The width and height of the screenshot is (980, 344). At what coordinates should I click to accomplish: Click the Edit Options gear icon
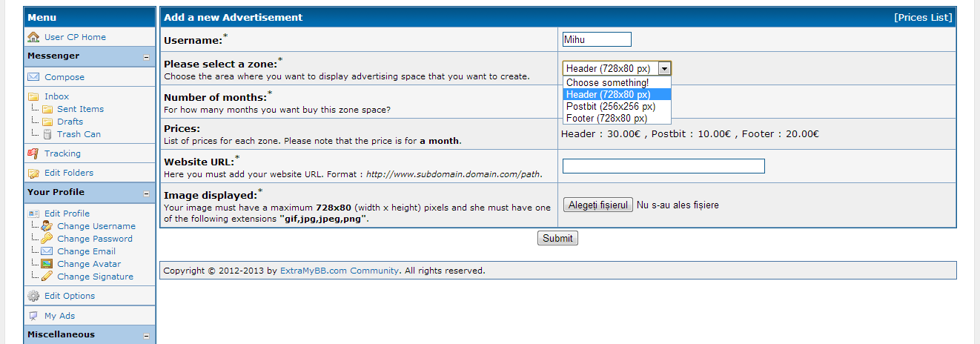tap(33, 296)
